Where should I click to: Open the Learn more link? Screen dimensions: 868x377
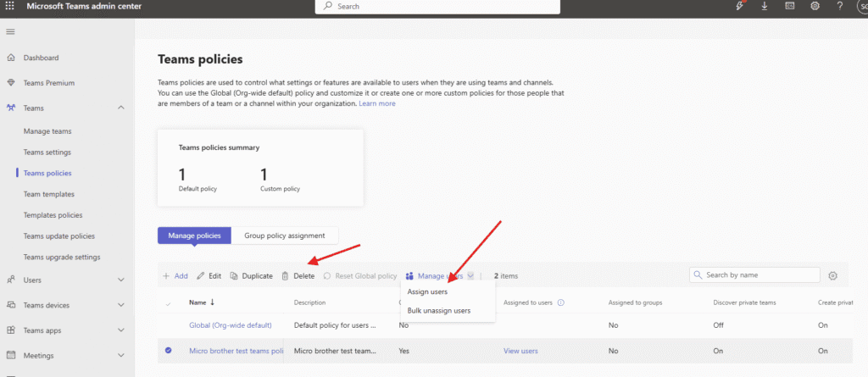pos(377,103)
